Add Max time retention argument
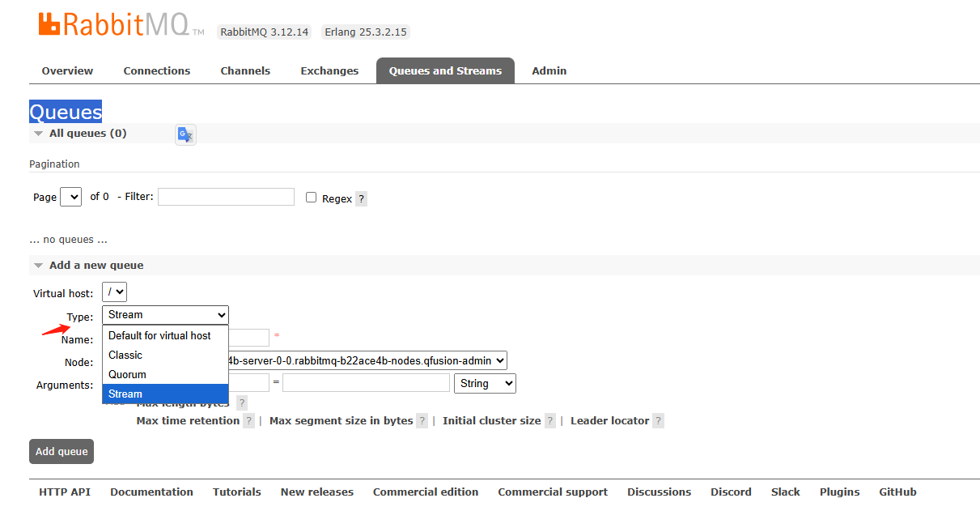 [188, 420]
